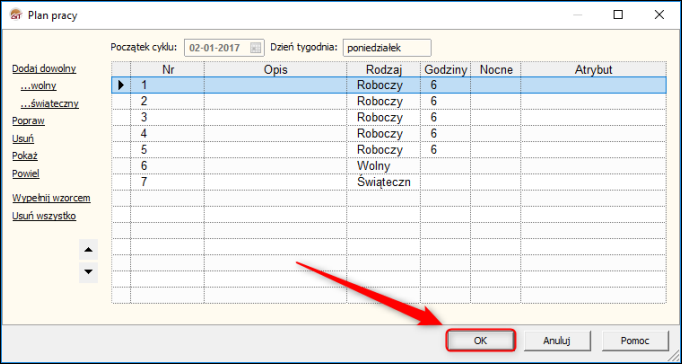Select row number 4
This screenshot has width=682, height=364.
pos(388,133)
